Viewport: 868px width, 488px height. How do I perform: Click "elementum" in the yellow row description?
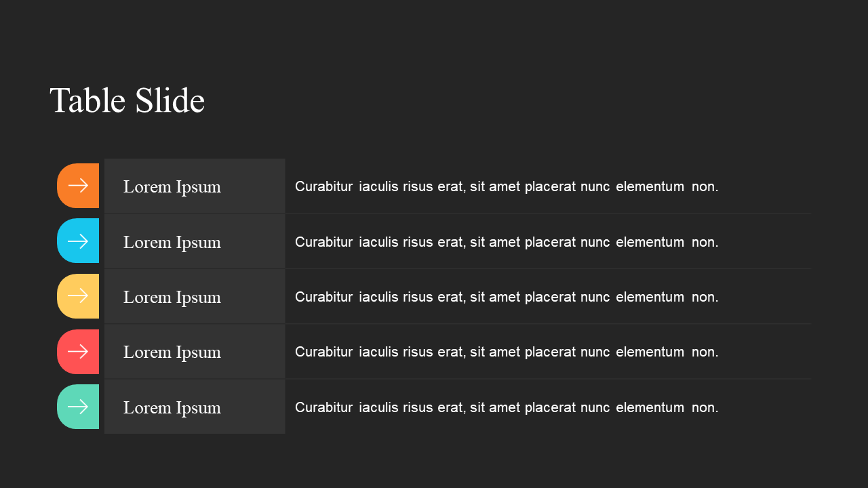pos(650,297)
